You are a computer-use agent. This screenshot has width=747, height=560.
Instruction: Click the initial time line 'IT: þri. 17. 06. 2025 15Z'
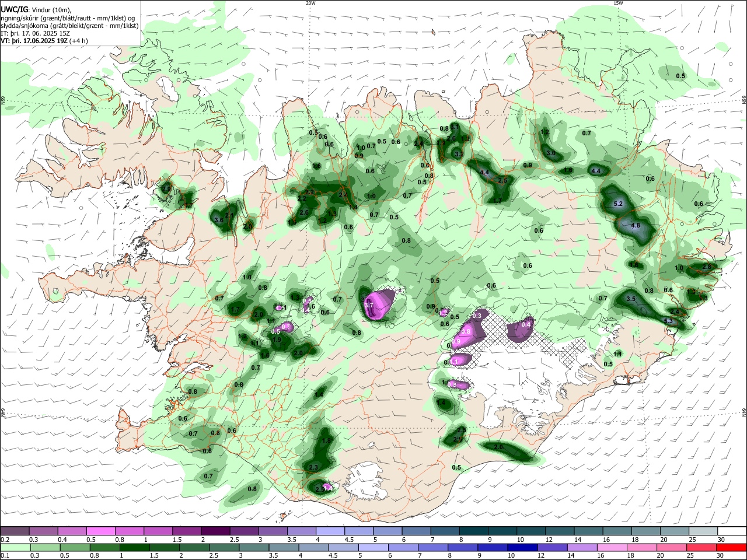pos(36,33)
